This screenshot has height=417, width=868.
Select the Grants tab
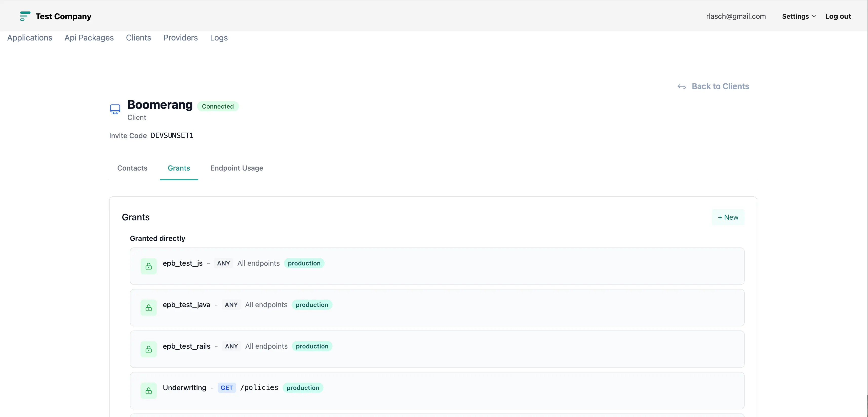(x=179, y=168)
